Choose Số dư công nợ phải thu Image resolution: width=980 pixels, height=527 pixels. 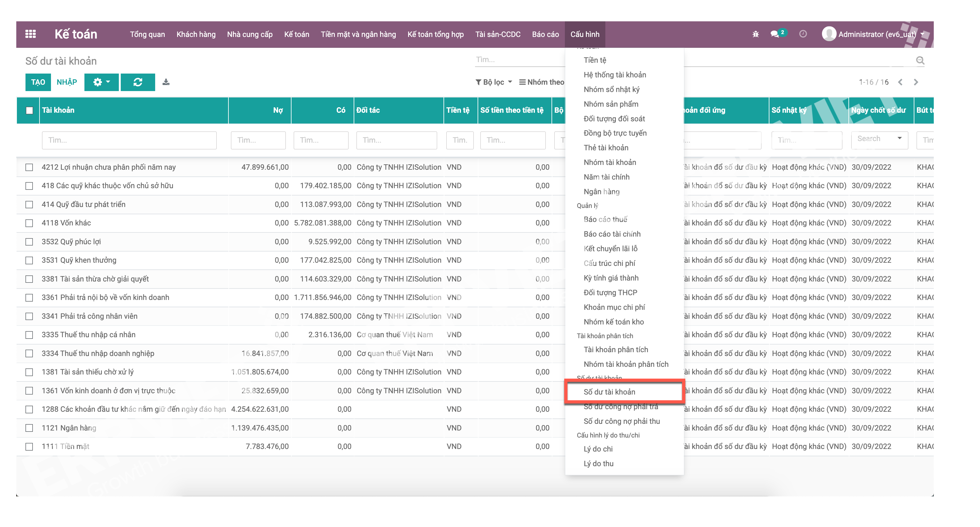pos(622,421)
